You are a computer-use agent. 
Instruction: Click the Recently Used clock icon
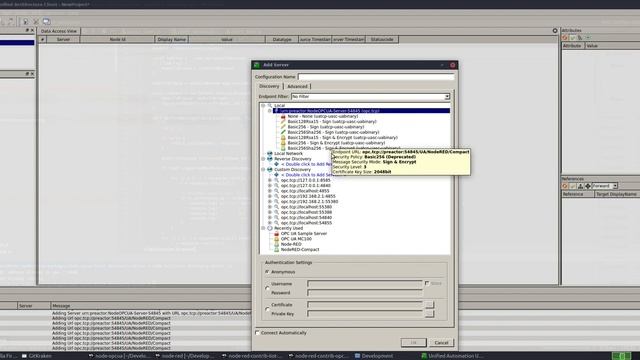click(270, 228)
